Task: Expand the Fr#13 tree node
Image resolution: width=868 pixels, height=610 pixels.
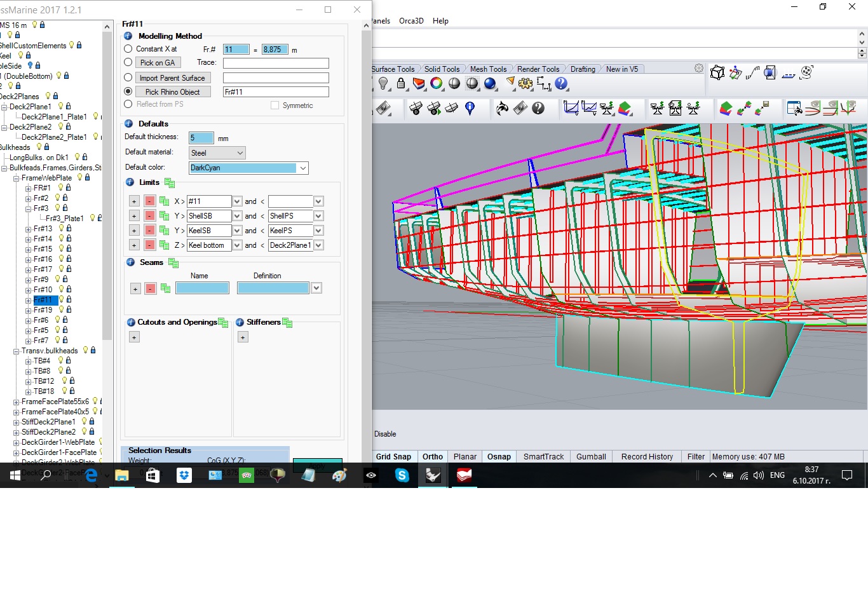Action: pos(28,229)
